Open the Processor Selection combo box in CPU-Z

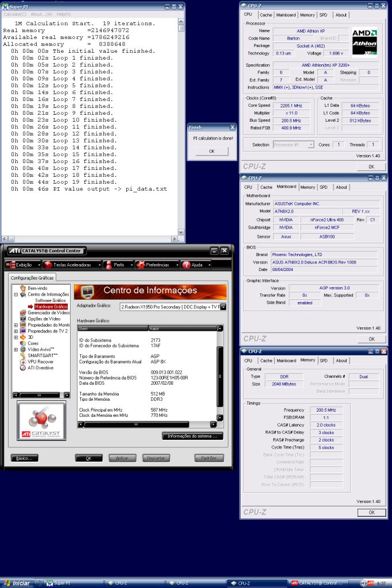[293, 145]
